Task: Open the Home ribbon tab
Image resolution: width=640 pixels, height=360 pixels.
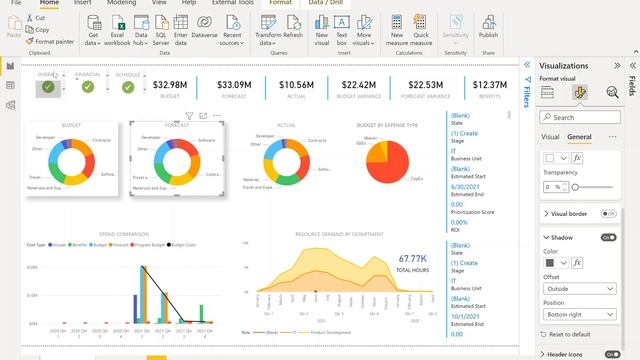Action: coord(49,3)
